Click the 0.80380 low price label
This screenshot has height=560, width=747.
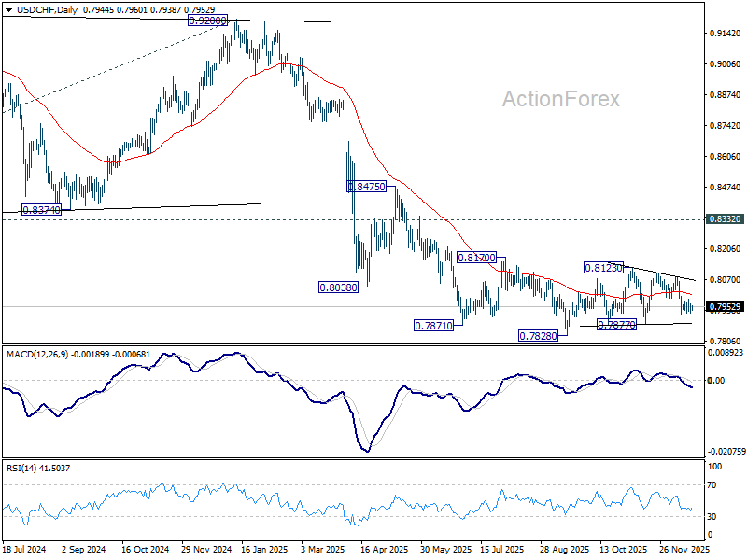pos(338,287)
